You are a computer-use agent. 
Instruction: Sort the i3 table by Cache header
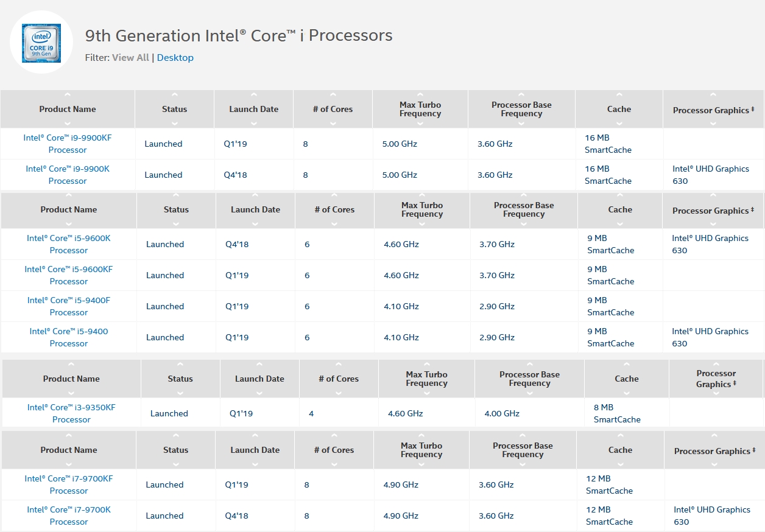627,379
